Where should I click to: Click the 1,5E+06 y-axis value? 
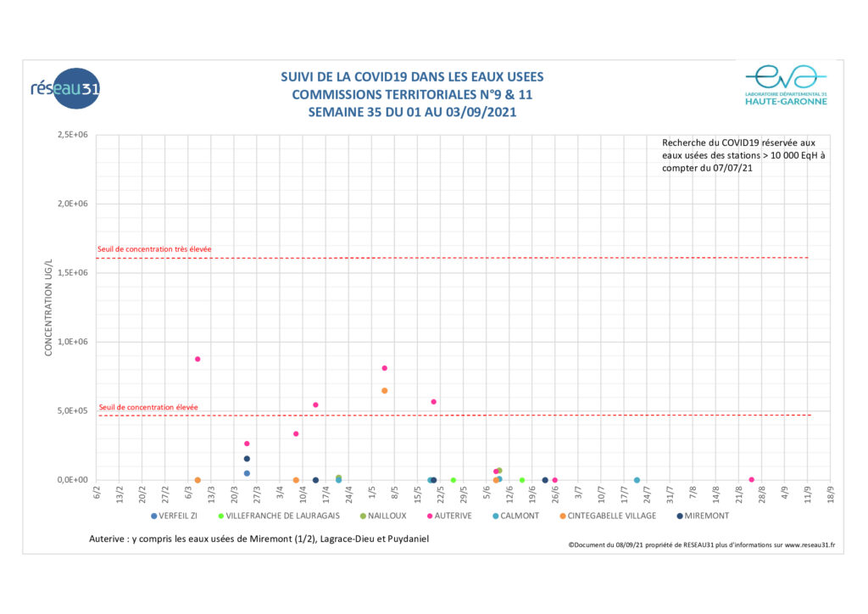click(73, 273)
